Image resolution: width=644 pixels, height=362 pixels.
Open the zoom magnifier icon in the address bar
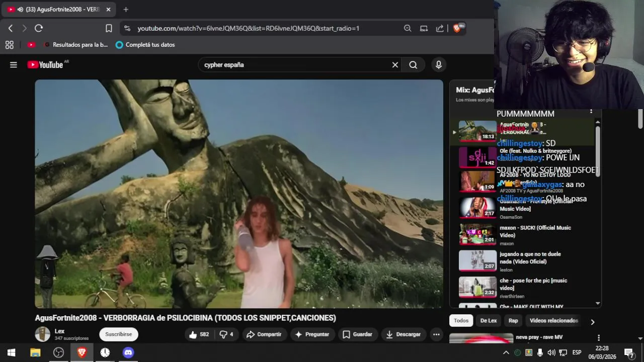[408, 29]
